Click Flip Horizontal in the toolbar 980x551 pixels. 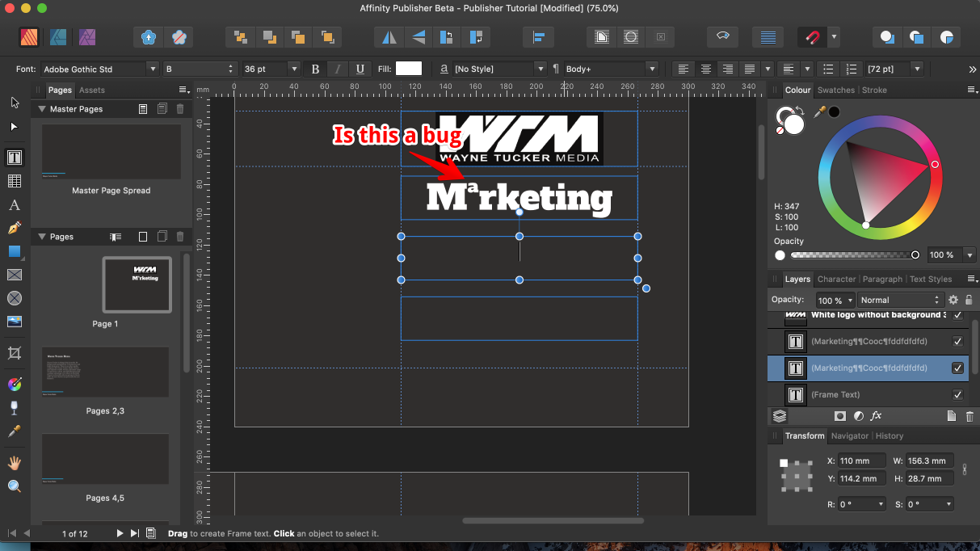tap(389, 37)
